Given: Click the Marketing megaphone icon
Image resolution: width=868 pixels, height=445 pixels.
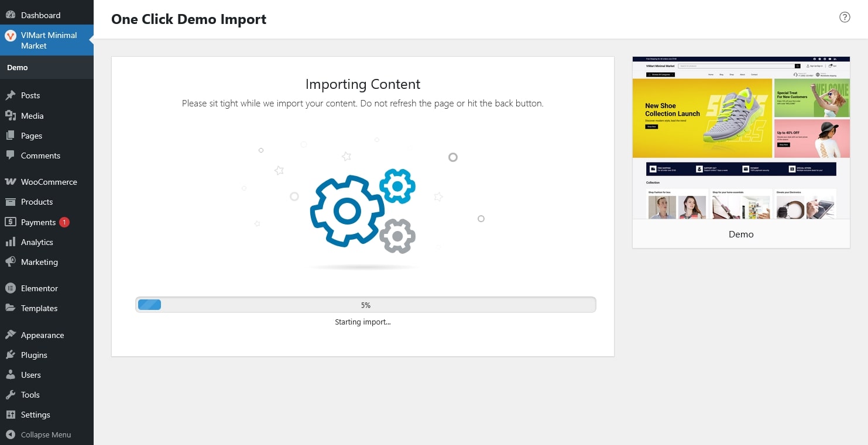Looking at the screenshot, I should click(x=10, y=262).
